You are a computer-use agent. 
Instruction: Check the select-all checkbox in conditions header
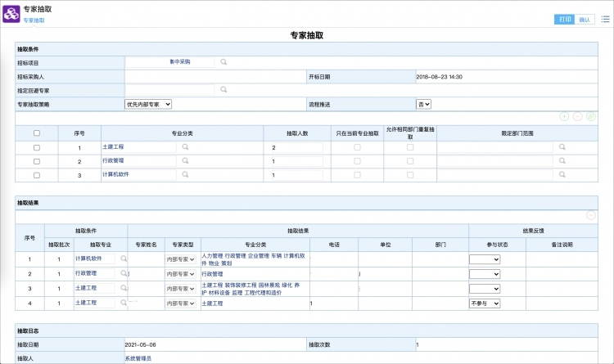coord(36,133)
